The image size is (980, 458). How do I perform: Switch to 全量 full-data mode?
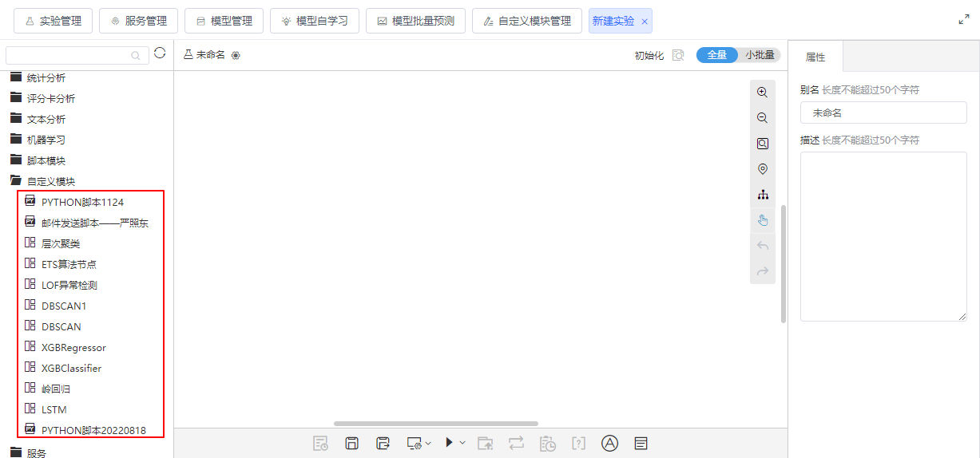pyautogui.click(x=716, y=55)
